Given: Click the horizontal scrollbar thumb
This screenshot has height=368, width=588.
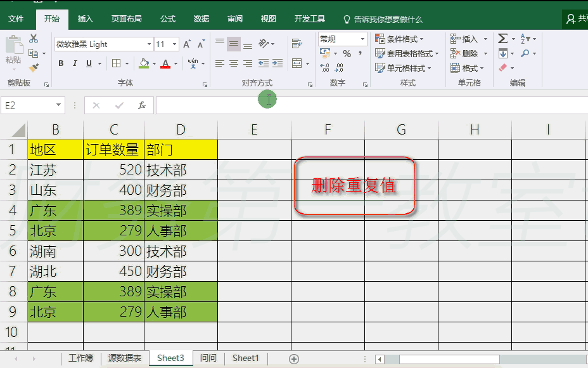Looking at the screenshot, I should 449,359.
